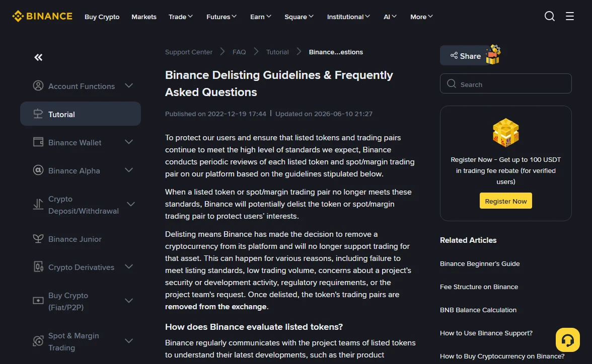
Task: Go to Tutorial breadcrumb link
Action: point(277,52)
